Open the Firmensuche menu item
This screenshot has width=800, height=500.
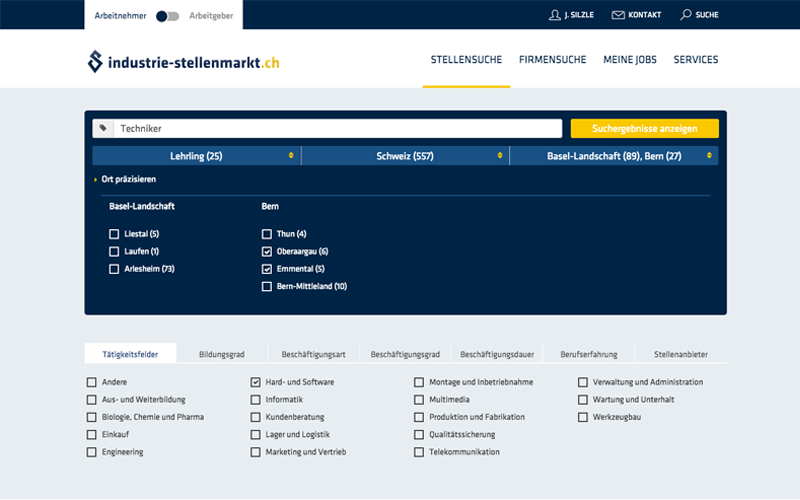552,60
